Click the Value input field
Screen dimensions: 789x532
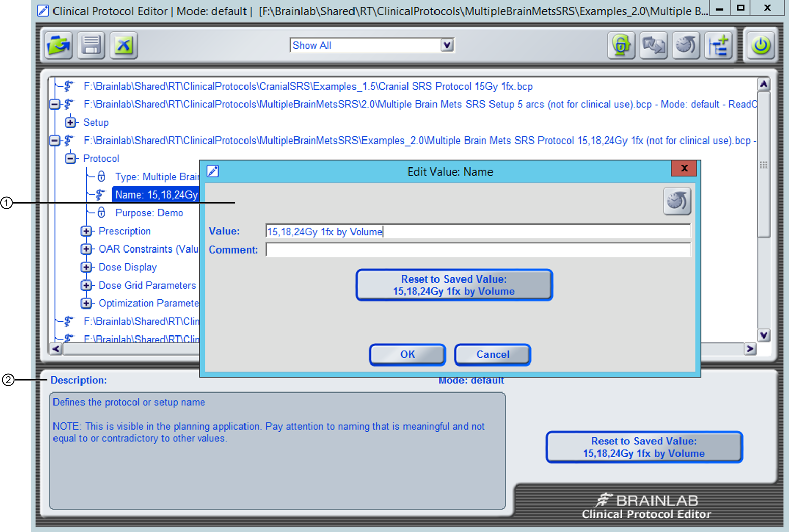[478, 231]
